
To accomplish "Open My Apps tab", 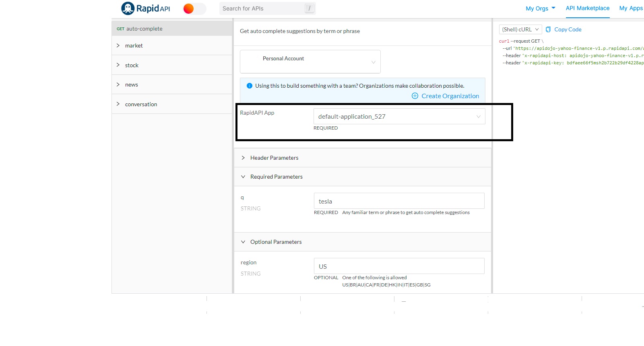I will pos(631,8).
